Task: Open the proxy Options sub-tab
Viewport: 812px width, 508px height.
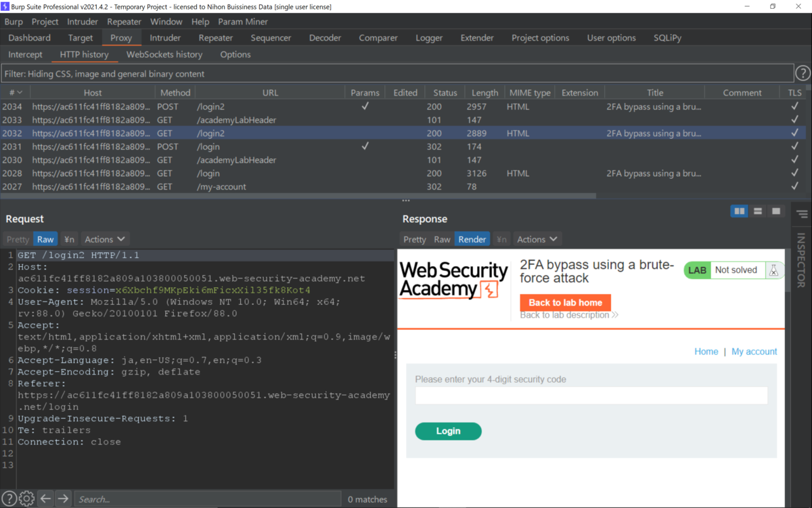Action: coord(235,54)
